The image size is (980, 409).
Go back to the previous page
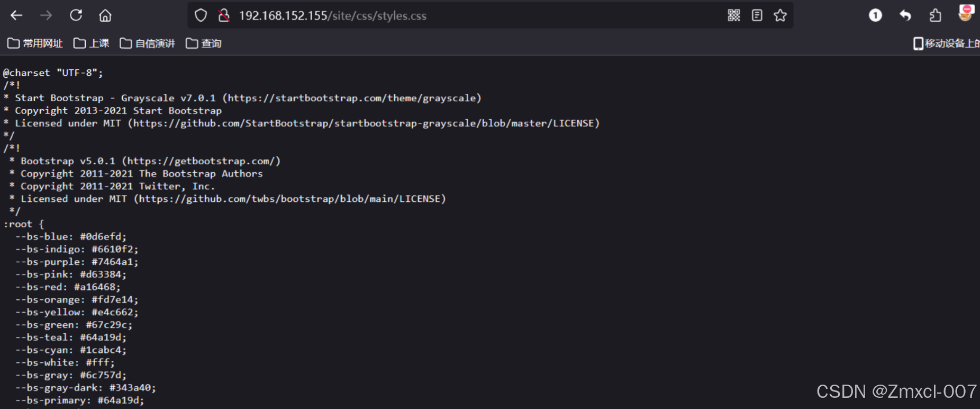(16, 15)
